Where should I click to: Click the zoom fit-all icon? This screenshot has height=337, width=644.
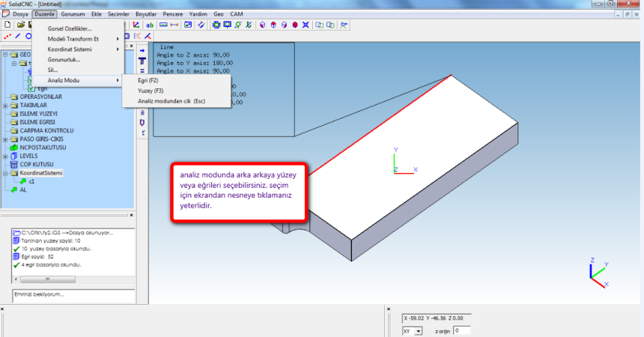pos(216,25)
